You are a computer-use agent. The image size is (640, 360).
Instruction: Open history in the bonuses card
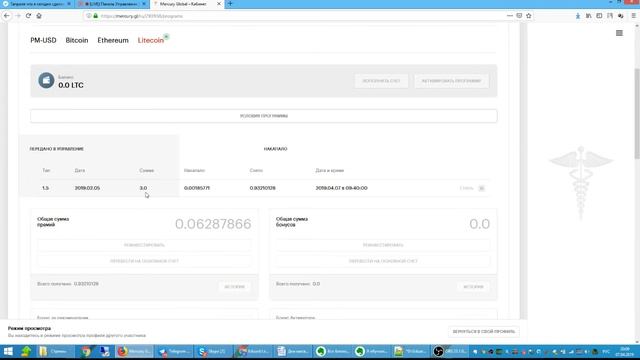[473, 287]
